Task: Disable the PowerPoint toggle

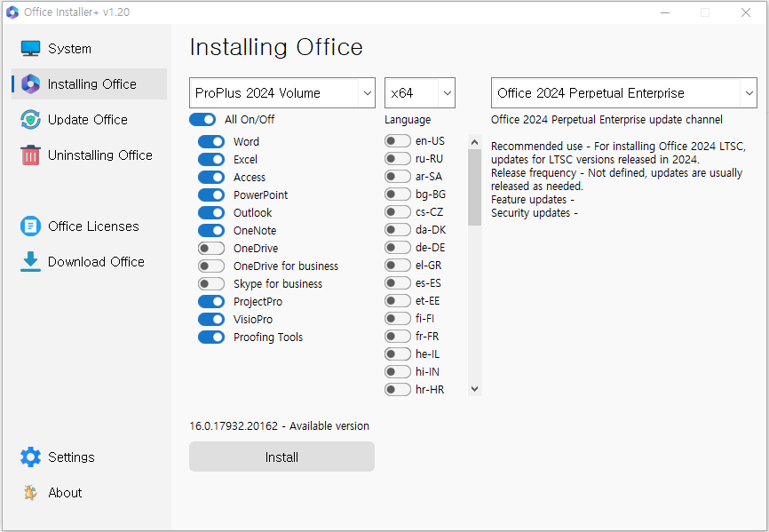Action: [x=211, y=195]
